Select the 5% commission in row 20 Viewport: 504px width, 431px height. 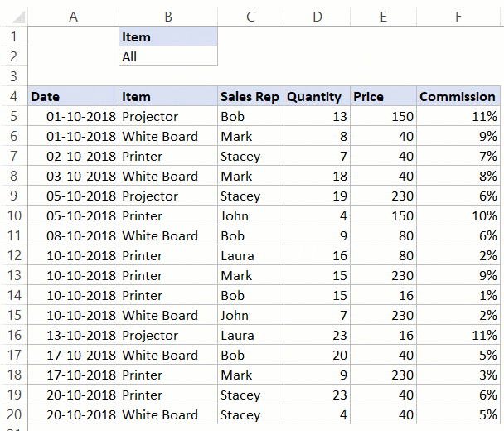coord(458,414)
